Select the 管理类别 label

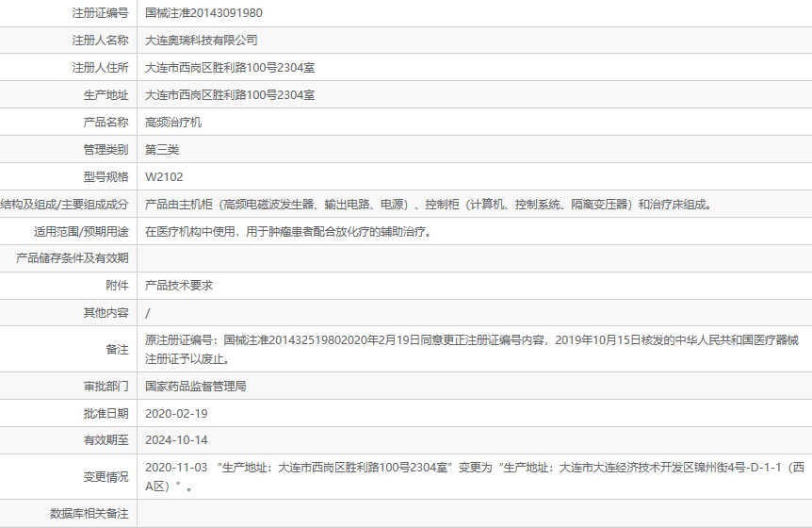pyautogui.click(x=106, y=149)
